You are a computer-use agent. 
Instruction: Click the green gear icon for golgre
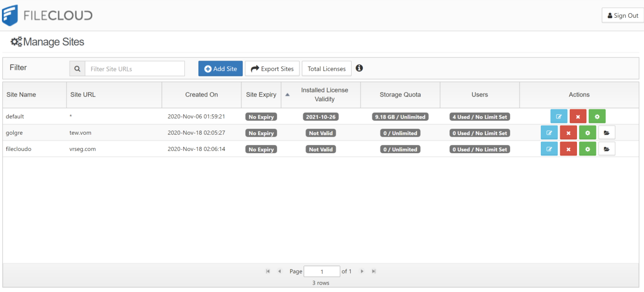(x=587, y=133)
